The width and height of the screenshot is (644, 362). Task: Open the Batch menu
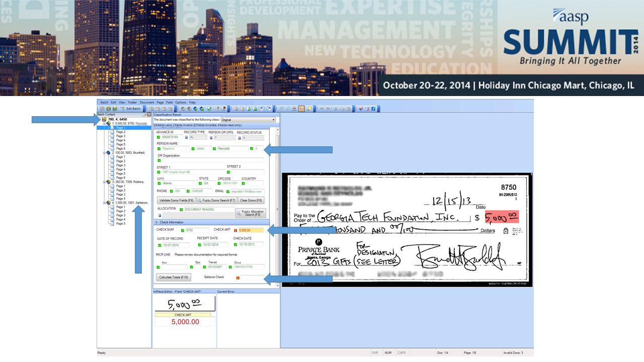click(104, 102)
